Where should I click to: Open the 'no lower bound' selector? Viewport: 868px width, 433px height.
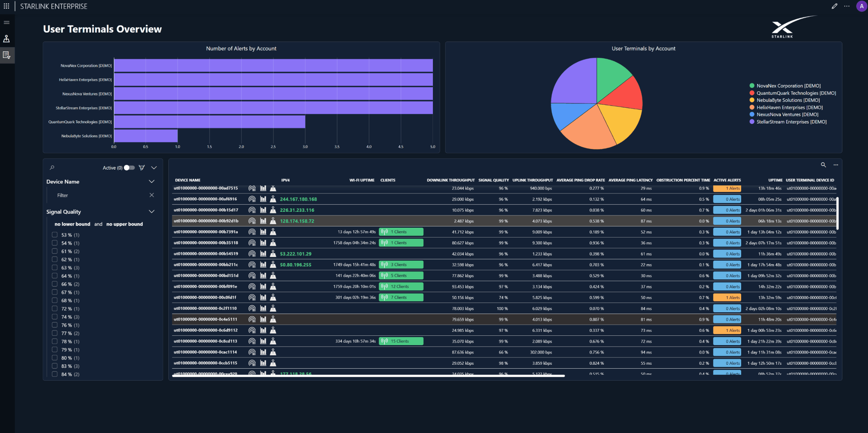tap(72, 224)
